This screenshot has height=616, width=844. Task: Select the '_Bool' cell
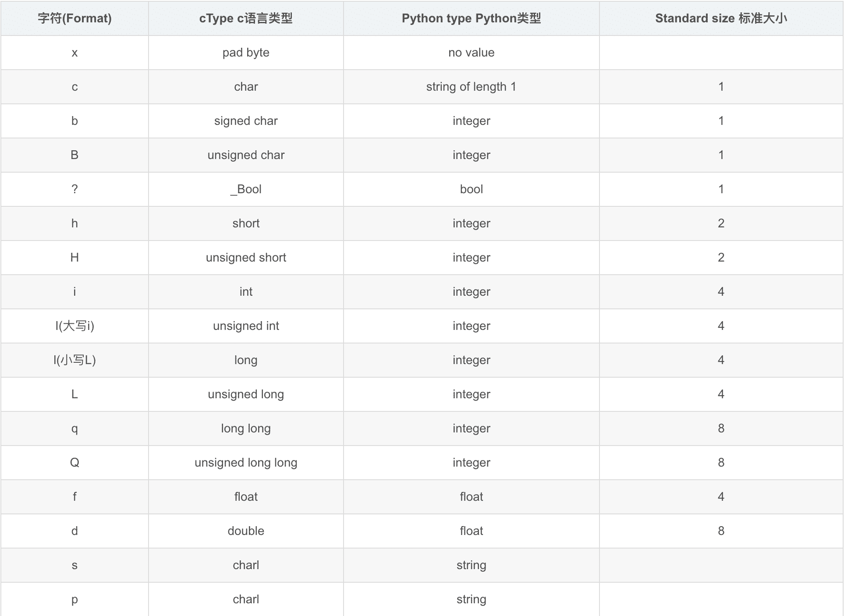click(246, 189)
